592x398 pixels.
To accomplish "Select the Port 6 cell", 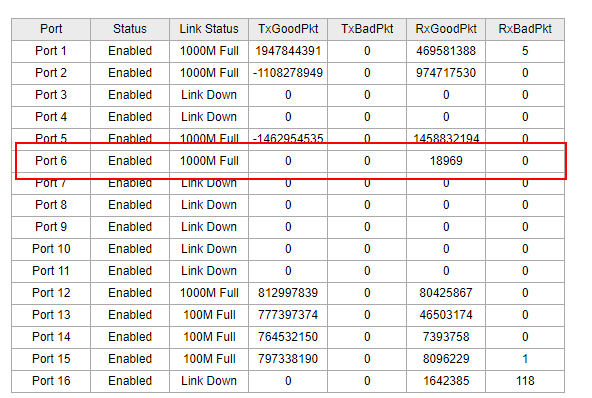I will tap(51, 161).
